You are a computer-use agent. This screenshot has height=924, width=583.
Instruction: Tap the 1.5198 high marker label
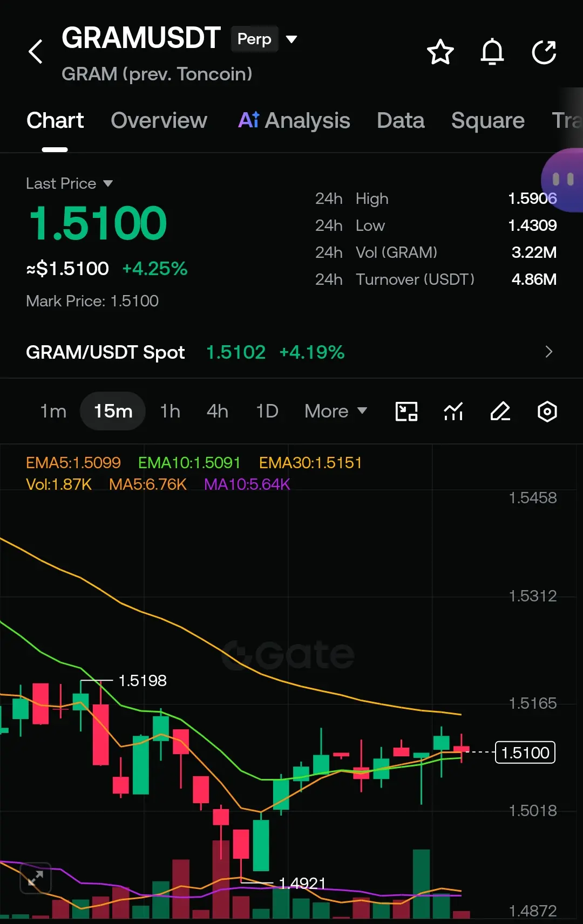click(143, 681)
